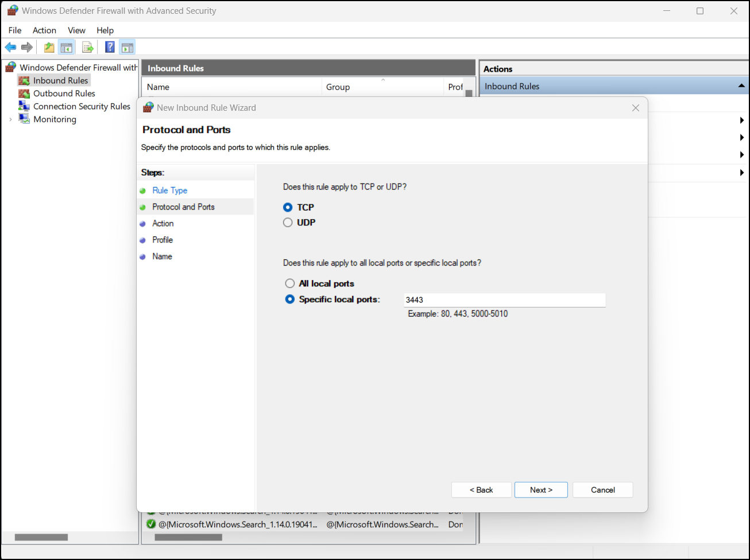Click the Up one level folder icon
Screen dimensions: 750x560
[49, 47]
